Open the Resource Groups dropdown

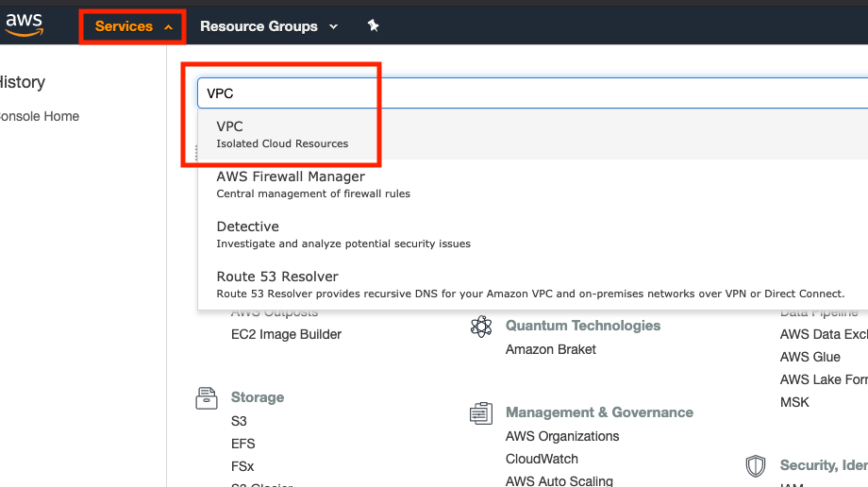click(x=268, y=26)
